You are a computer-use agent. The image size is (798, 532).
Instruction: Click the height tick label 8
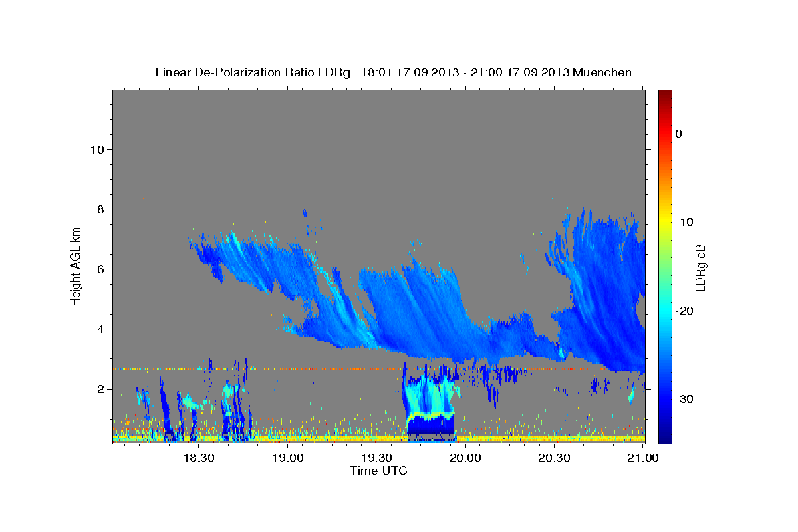100,209
